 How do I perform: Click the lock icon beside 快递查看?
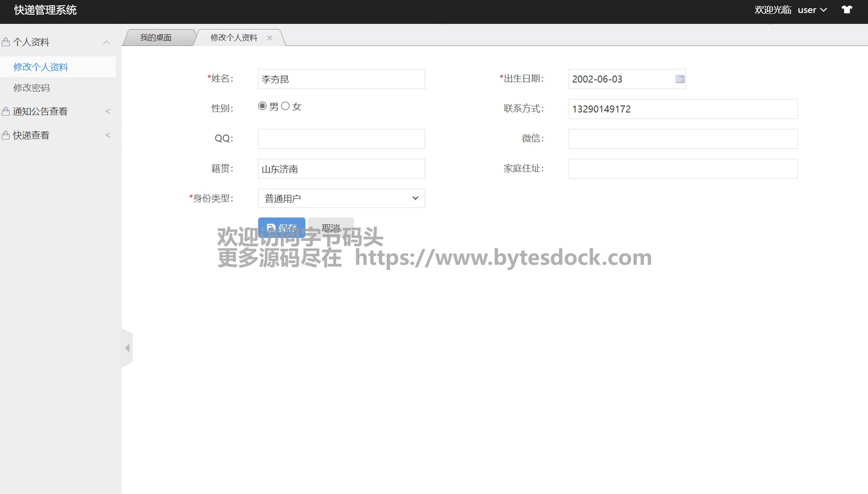6,135
